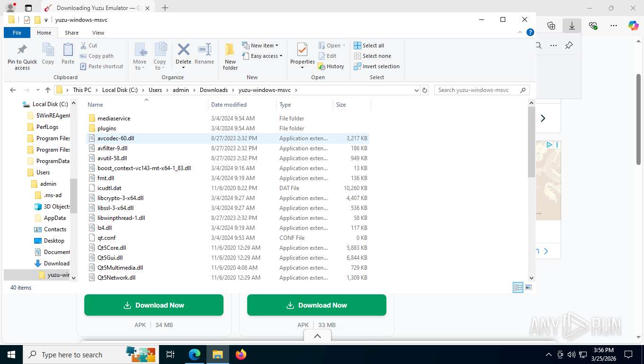Image resolution: width=644 pixels, height=364 pixels.
Task: Switch to Large icons view layout
Action: 528,287
